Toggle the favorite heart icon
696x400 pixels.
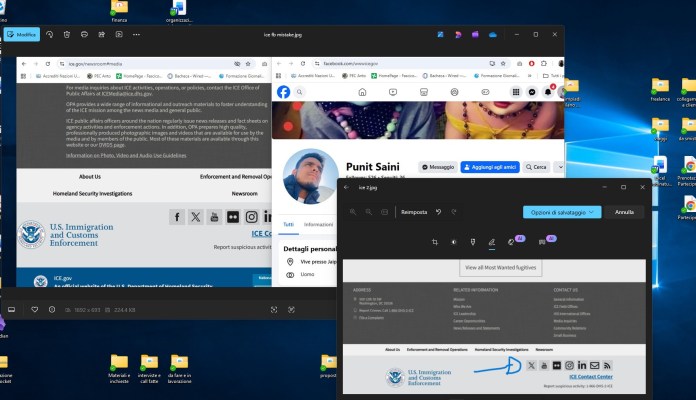(35, 309)
